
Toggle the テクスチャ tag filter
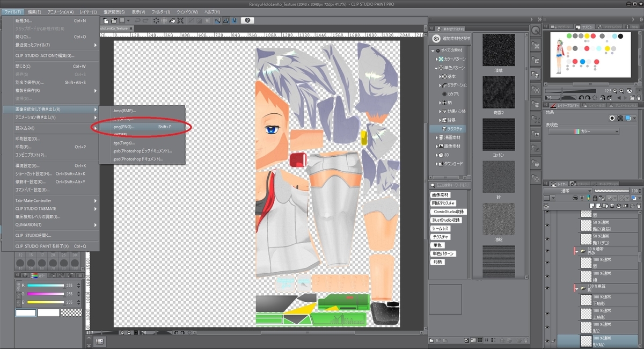441,237
